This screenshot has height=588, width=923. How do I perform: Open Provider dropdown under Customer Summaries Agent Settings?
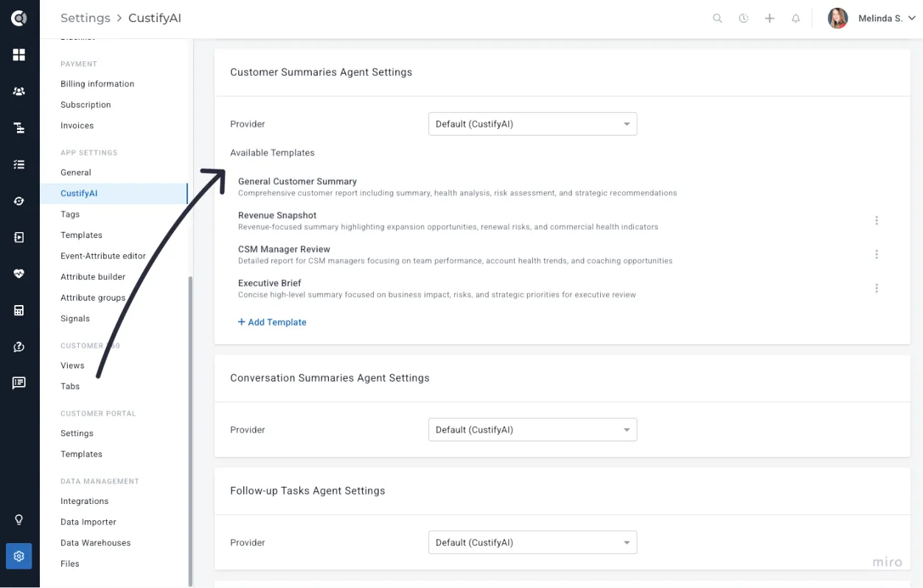(x=532, y=124)
